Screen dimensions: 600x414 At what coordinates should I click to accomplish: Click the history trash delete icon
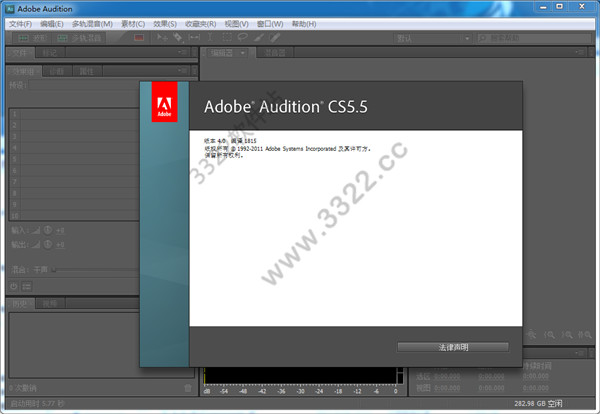(188, 388)
